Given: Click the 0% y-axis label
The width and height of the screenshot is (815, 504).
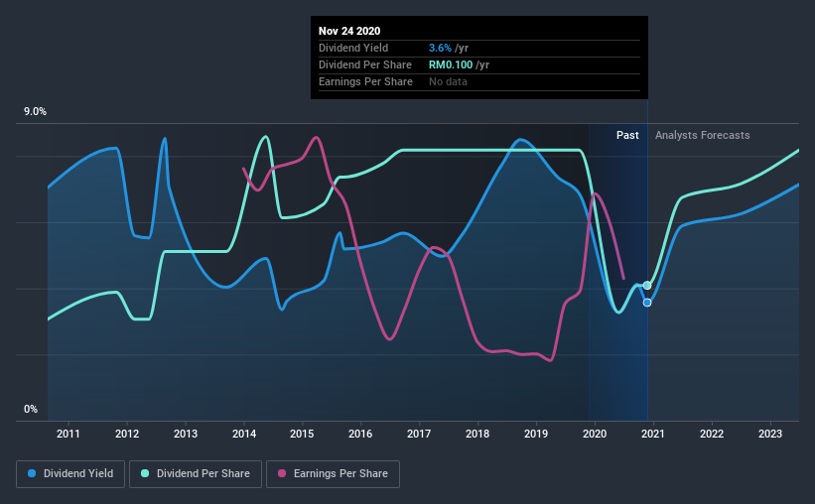Looking at the screenshot, I should (x=31, y=410).
